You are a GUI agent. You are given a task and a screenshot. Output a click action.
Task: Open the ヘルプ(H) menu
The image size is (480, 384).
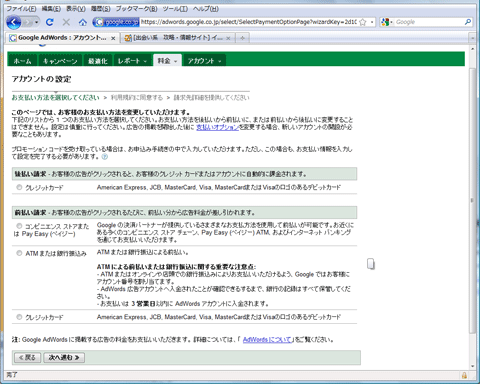coord(206,9)
